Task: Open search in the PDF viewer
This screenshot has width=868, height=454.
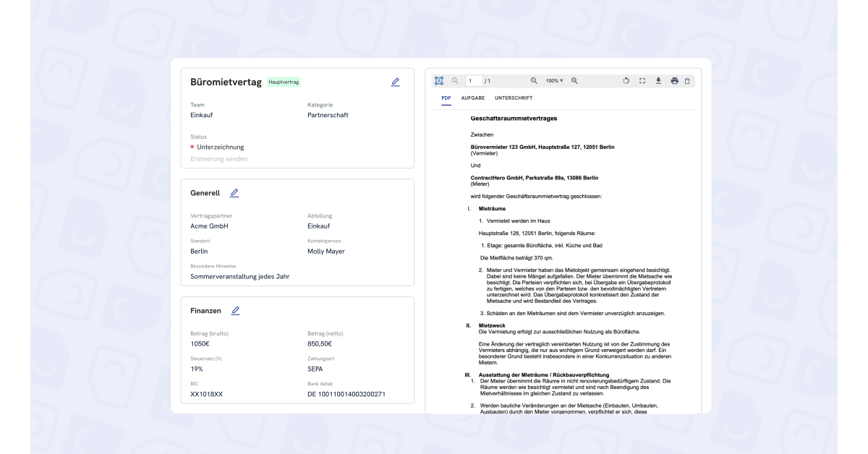Action: [455, 81]
